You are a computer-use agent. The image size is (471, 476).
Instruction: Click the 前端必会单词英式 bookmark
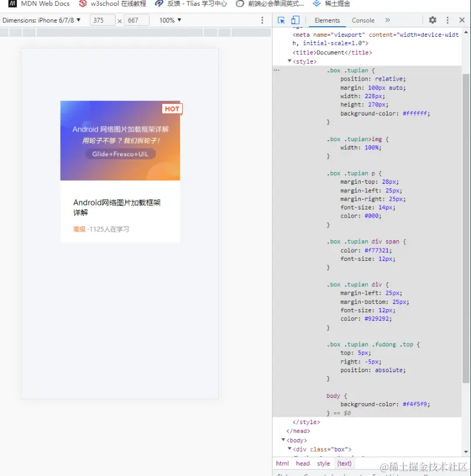point(268,4)
